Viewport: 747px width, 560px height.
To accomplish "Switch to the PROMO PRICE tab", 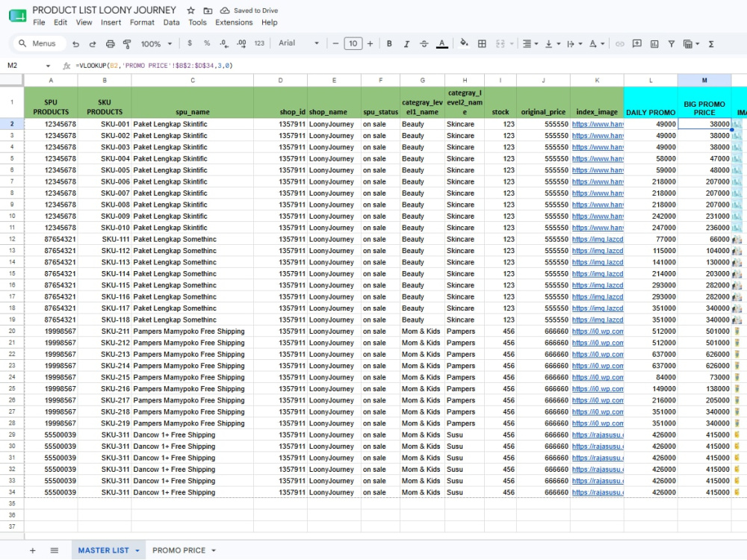I will pos(179,550).
